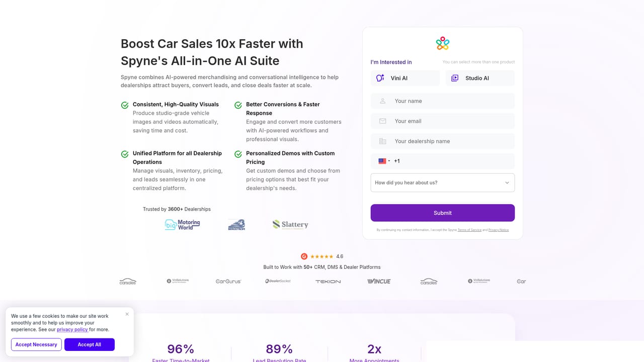The height and width of the screenshot is (362, 644).
Task: Open the US flag country code selector
Action: pyautogui.click(x=384, y=161)
